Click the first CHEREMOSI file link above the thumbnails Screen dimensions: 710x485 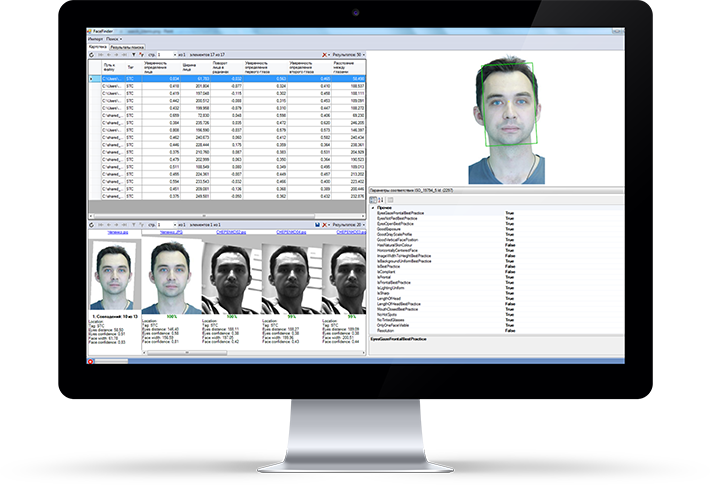click(x=231, y=232)
